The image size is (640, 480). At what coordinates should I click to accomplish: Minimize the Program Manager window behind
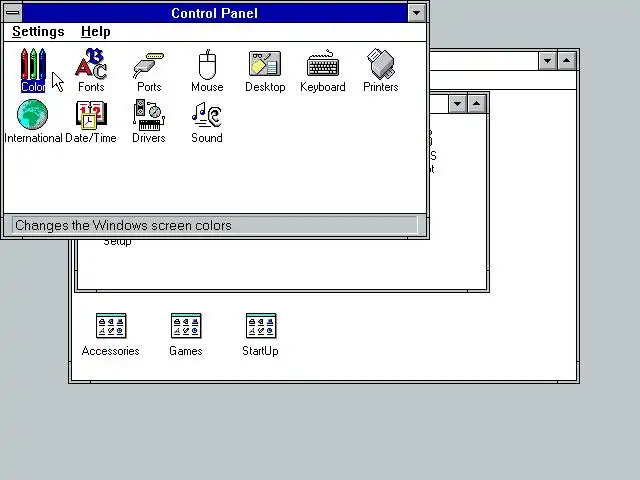[547, 61]
